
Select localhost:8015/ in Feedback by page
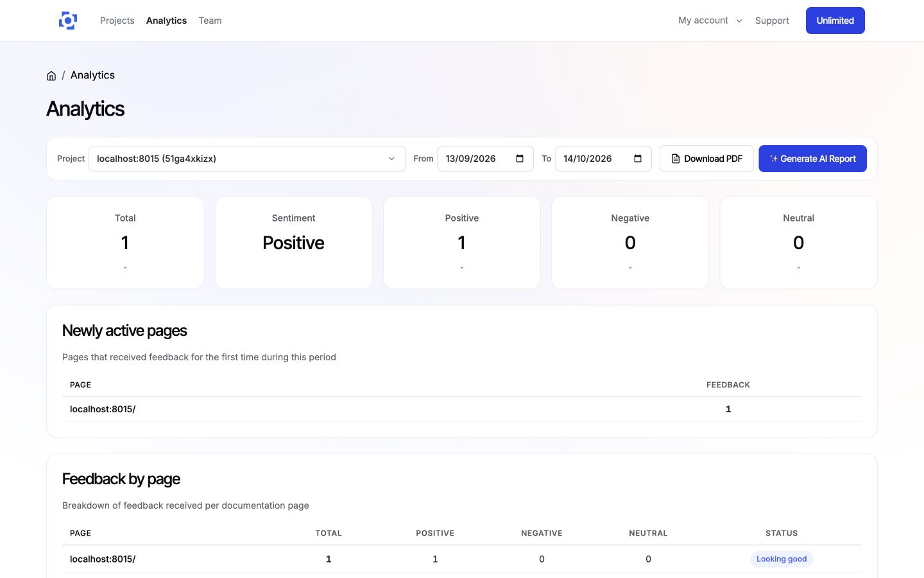103,559
